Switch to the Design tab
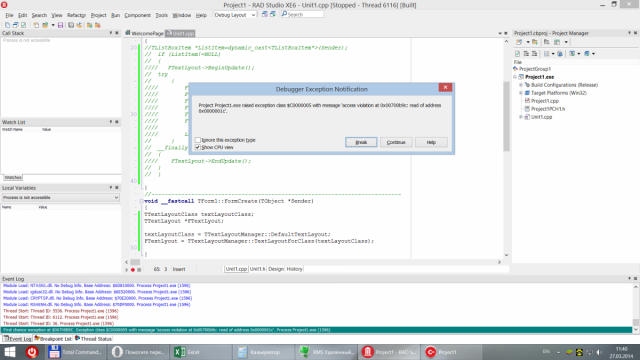The width and height of the screenshot is (640, 360). pyautogui.click(x=276, y=269)
